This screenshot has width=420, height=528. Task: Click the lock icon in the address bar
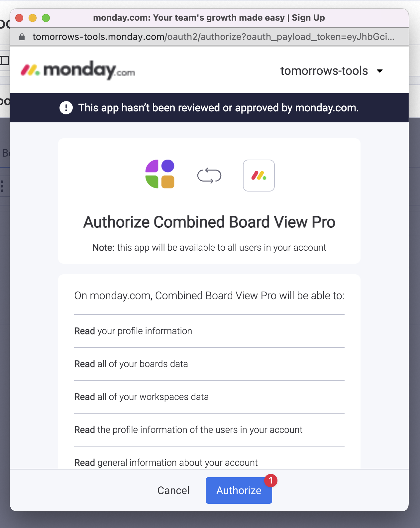(22, 37)
